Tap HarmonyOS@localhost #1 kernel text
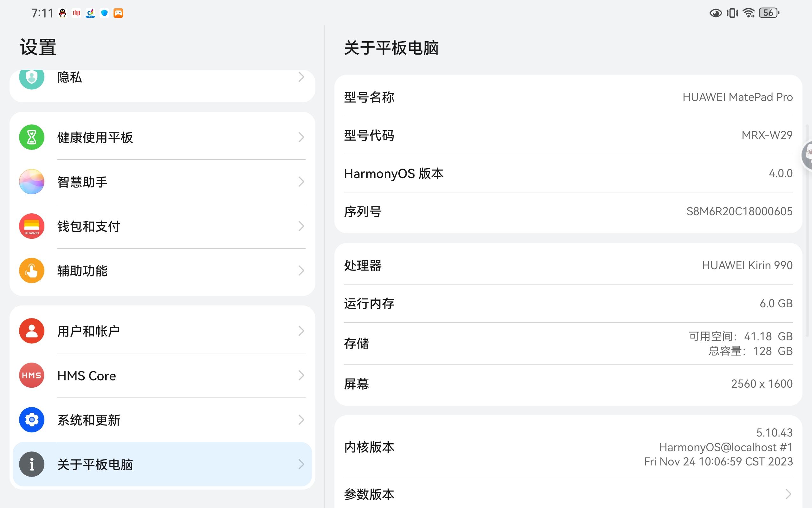The height and width of the screenshot is (508, 812). point(726,447)
